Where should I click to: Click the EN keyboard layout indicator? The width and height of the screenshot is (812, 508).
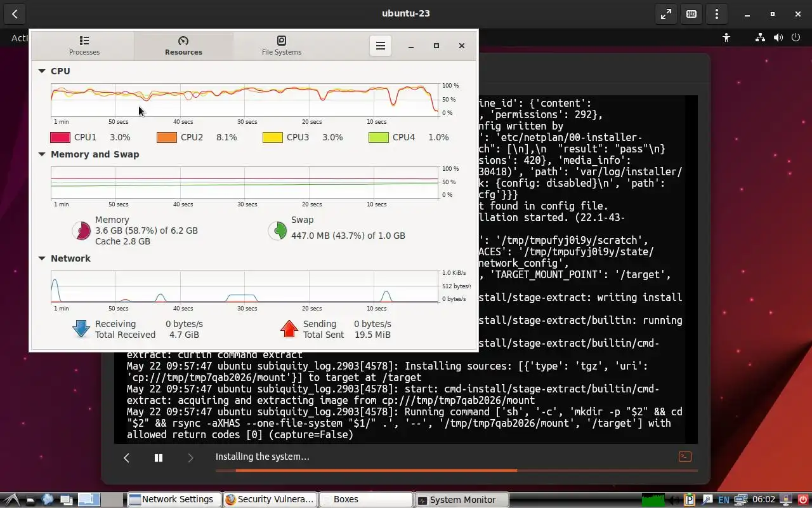click(x=724, y=500)
